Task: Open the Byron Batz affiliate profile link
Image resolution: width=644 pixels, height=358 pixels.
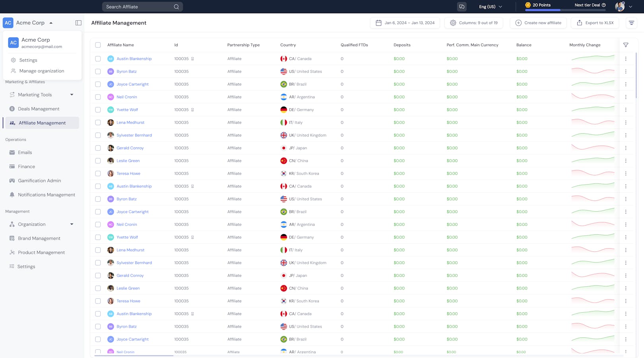Action: pyautogui.click(x=126, y=72)
